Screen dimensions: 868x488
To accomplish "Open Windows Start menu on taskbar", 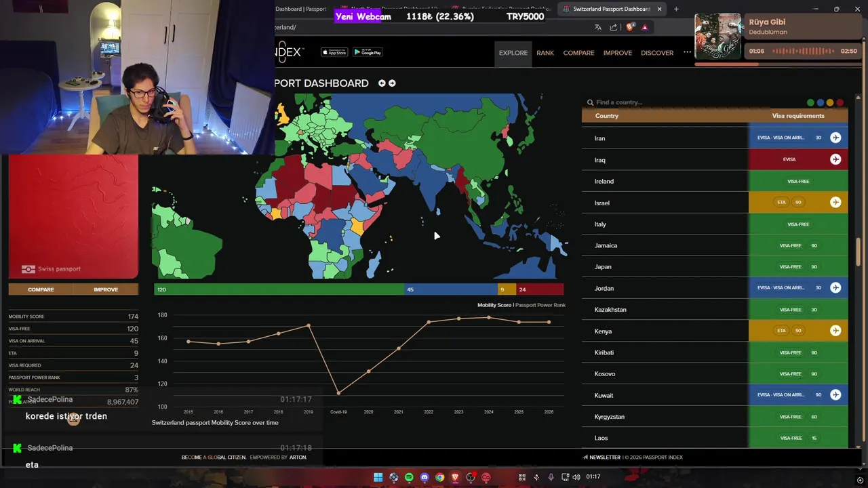I will (378, 477).
